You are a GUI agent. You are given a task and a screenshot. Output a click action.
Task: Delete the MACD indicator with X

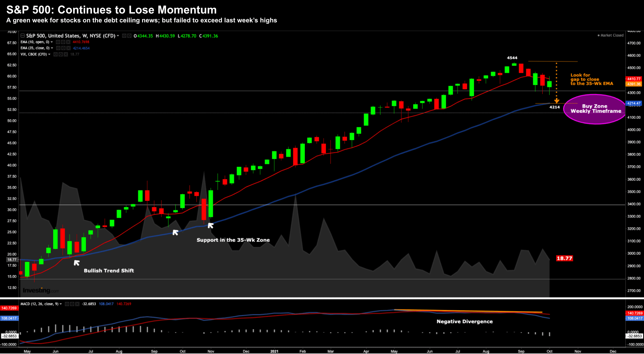(77, 304)
